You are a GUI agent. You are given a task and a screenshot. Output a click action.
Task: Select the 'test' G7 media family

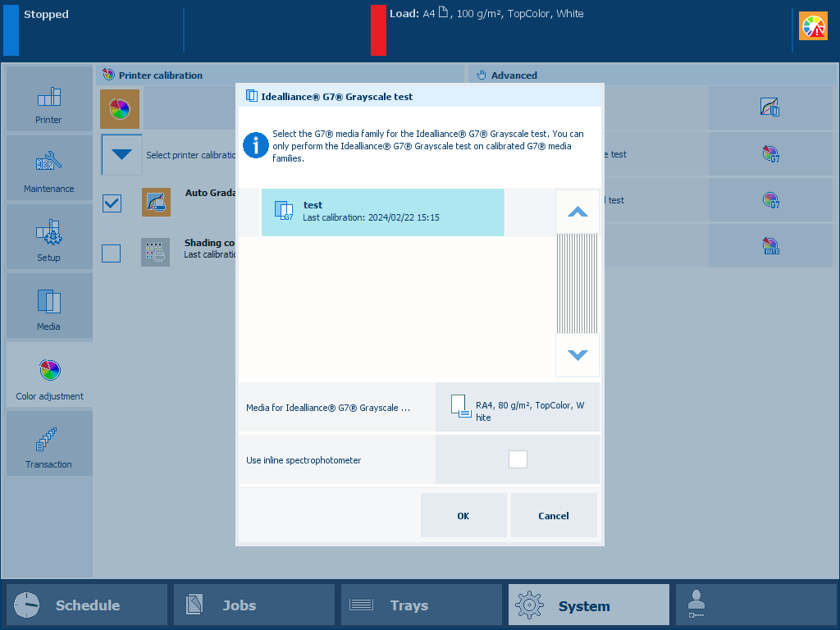pos(382,212)
